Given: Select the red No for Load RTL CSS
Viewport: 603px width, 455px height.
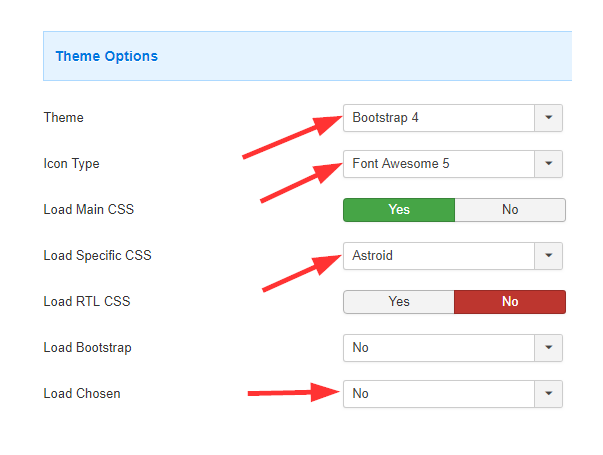Looking at the screenshot, I should click(x=510, y=302).
